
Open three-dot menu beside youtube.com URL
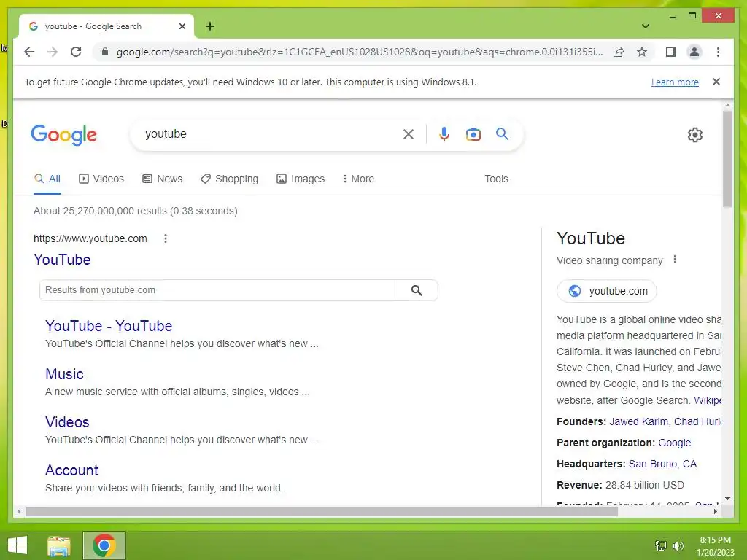click(166, 238)
